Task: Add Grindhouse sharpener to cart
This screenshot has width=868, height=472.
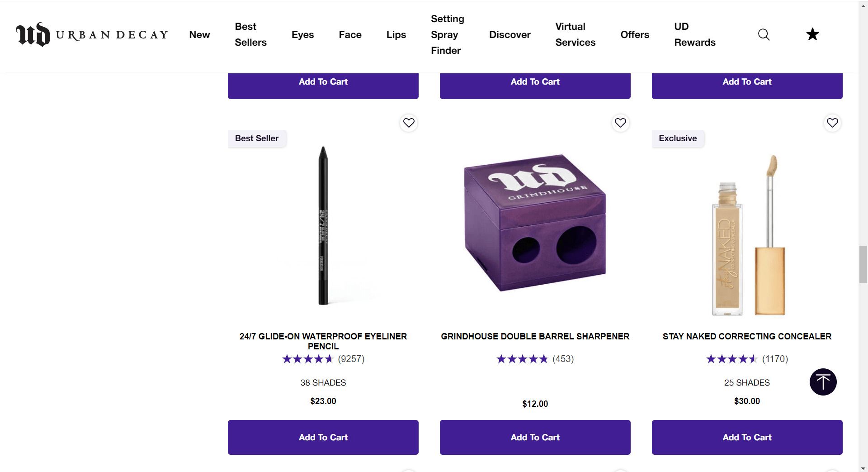Action: click(x=535, y=437)
